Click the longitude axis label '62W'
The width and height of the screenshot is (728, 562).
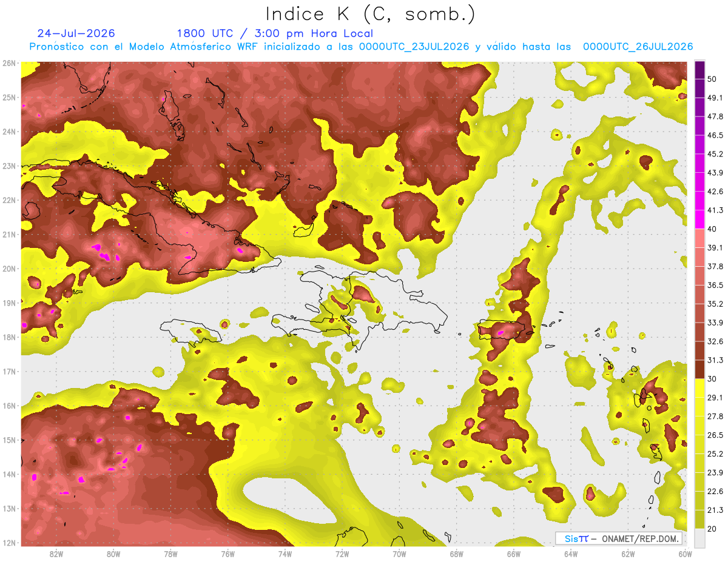629,554
